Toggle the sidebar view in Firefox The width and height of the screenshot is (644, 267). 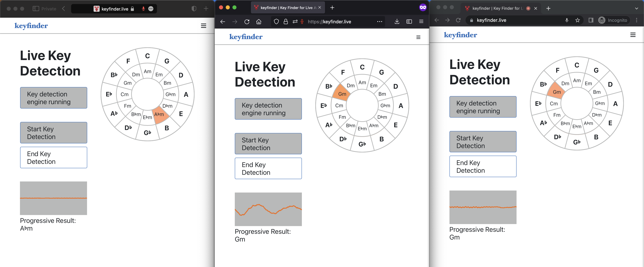pos(409,22)
